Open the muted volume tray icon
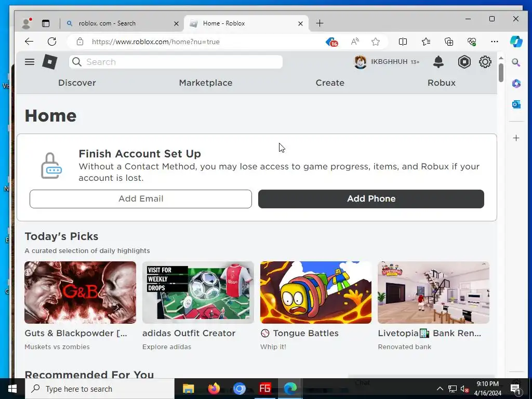The width and height of the screenshot is (532, 399). click(464, 389)
